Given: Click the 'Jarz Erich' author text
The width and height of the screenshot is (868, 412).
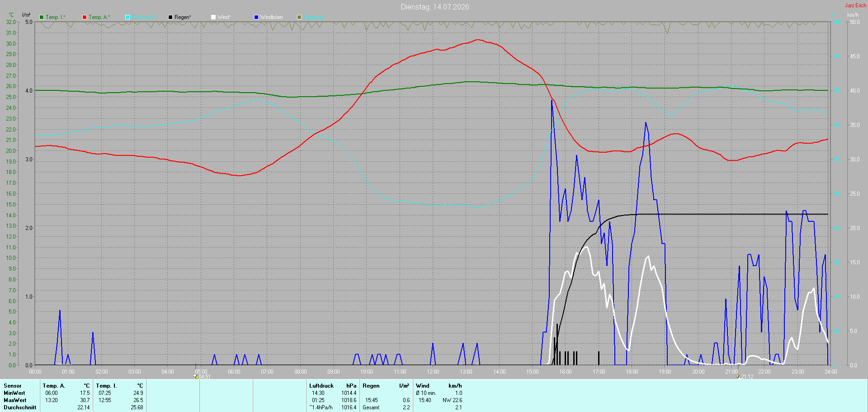Looking at the screenshot, I should click(856, 5).
